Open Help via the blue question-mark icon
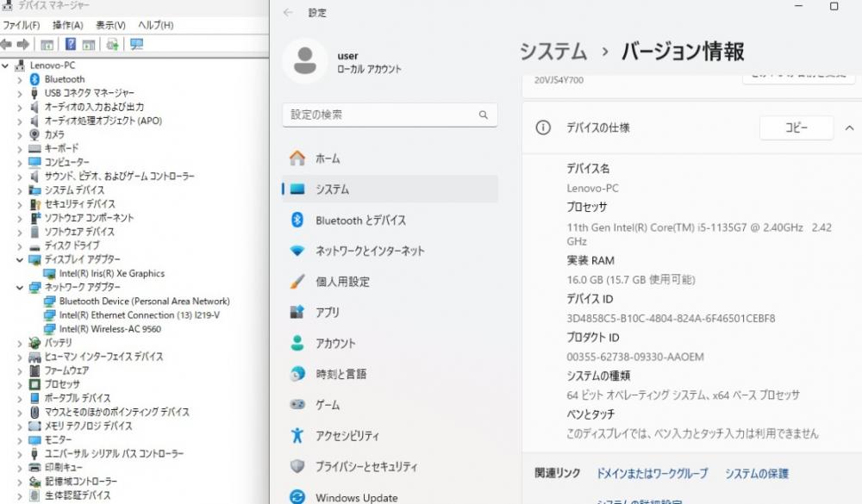This screenshot has width=862, height=504. pyautogui.click(x=71, y=44)
